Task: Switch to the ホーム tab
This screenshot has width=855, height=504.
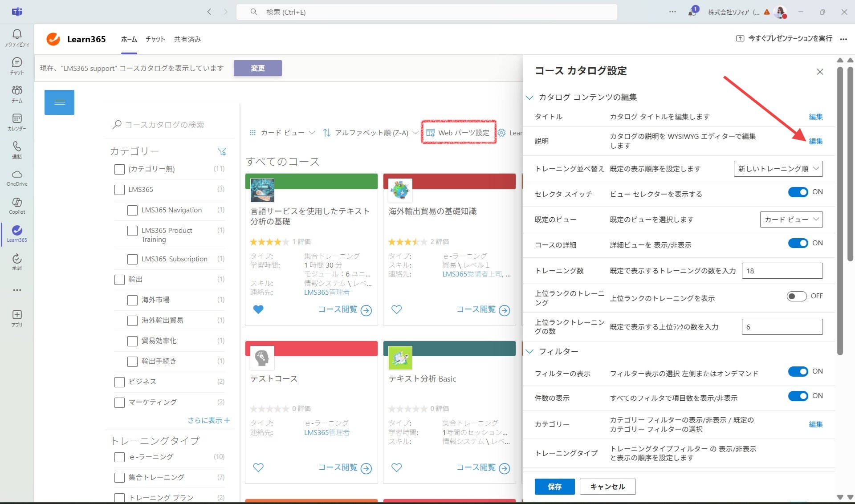Action: point(129,39)
